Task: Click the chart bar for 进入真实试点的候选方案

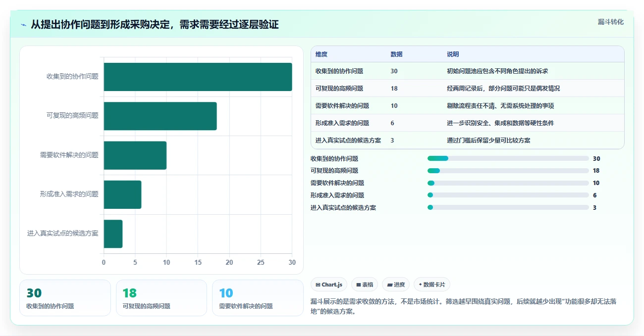Action: (x=113, y=234)
